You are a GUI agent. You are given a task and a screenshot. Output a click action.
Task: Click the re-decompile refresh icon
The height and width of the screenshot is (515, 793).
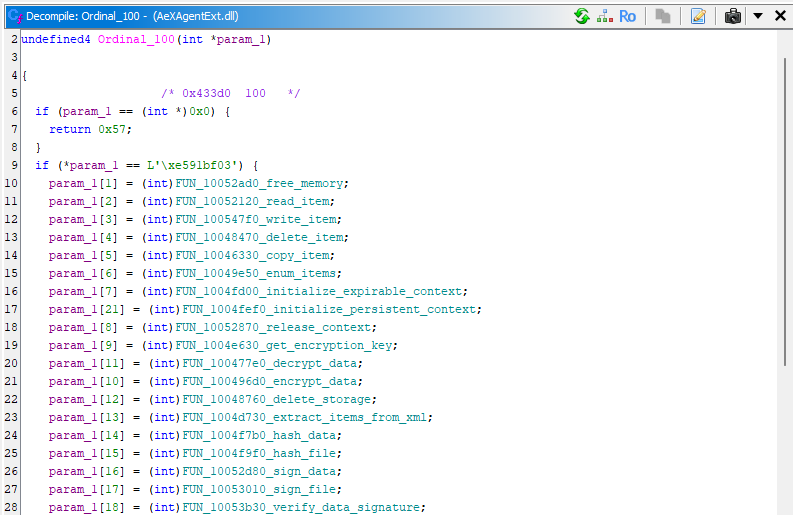point(582,16)
